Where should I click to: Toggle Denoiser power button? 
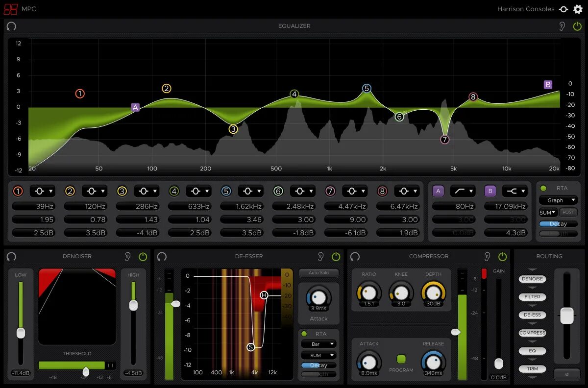(143, 256)
